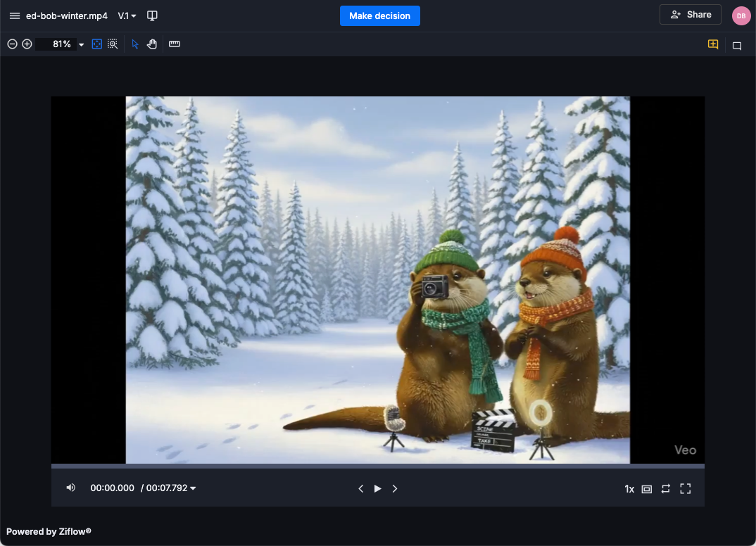Image resolution: width=756 pixels, height=546 pixels.
Task: Select the pointer selection tool
Action: (134, 44)
